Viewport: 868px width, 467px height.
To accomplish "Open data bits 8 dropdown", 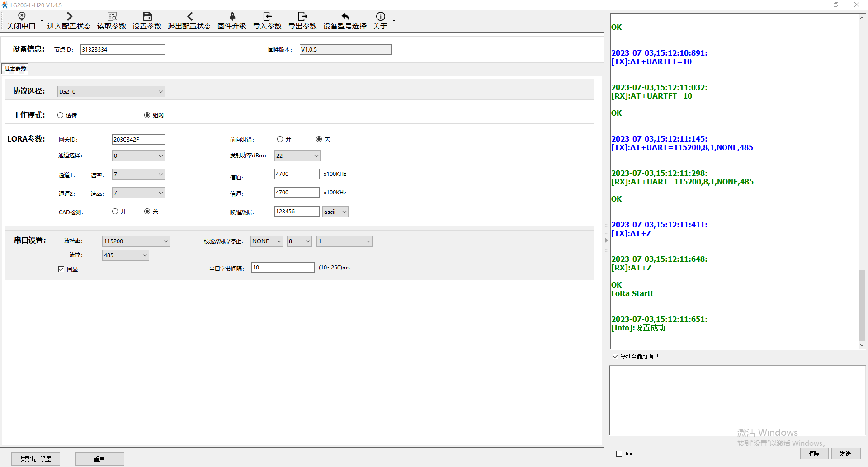I will 299,241.
